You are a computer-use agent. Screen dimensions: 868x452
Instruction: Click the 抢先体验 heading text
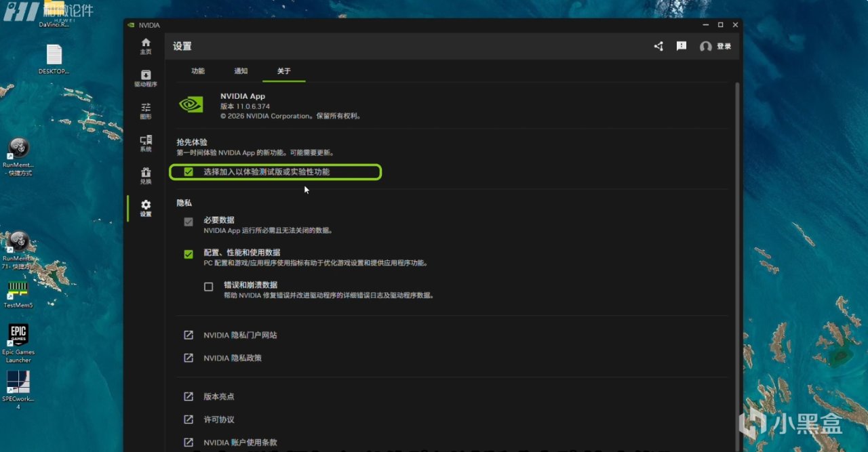192,142
